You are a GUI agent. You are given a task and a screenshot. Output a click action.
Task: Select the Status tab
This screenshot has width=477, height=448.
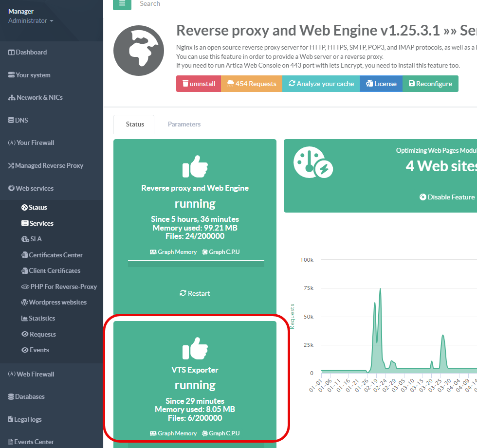tap(135, 124)
